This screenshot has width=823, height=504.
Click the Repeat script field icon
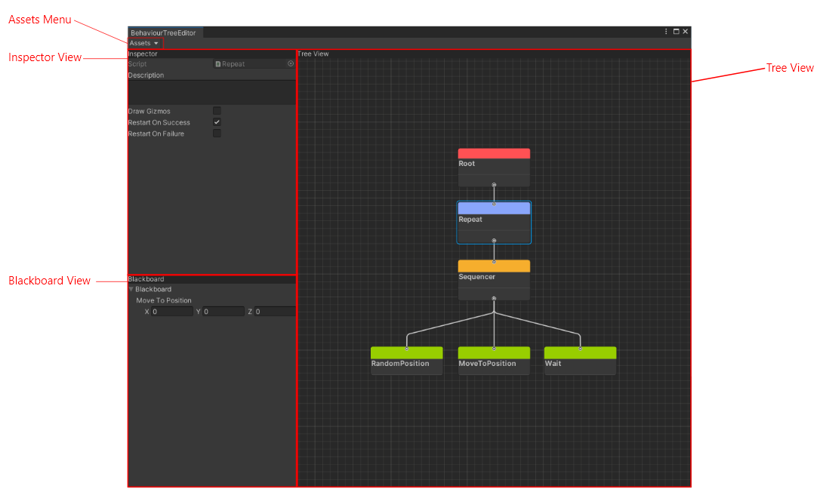tap(219, 63)
